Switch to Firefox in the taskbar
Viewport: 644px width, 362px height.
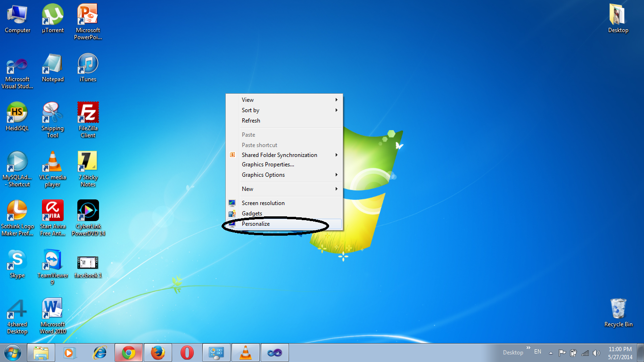coord(158,353)
